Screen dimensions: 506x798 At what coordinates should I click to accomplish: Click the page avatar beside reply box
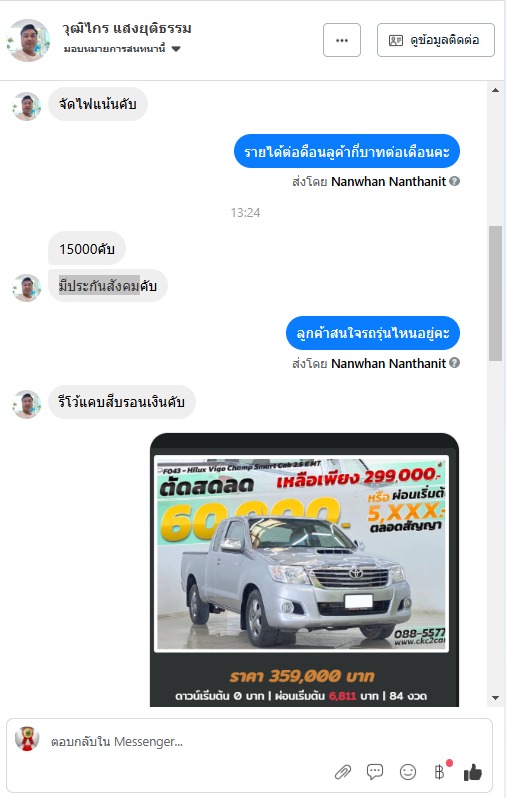click(x=27, y=738)
